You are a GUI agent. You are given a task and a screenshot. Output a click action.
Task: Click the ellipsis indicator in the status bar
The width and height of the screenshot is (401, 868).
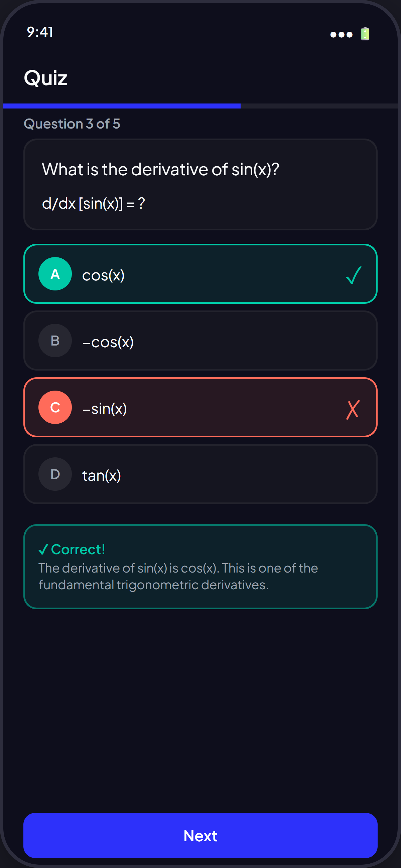pos(341,34)
